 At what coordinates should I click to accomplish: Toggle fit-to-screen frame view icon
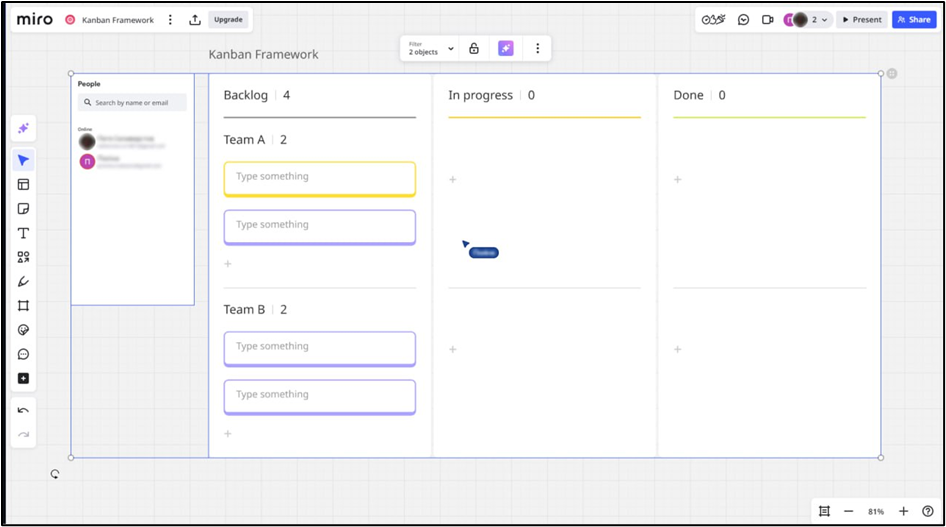click(x=824, y=511)
